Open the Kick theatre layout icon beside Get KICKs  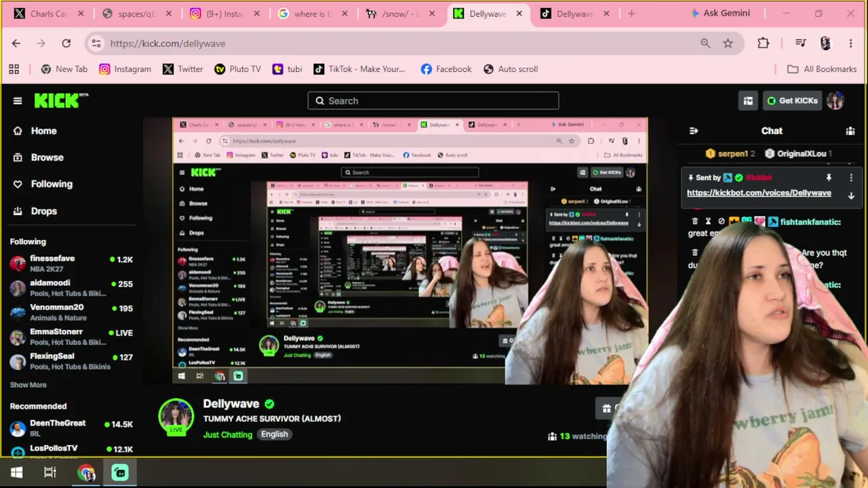pos(748,101)
